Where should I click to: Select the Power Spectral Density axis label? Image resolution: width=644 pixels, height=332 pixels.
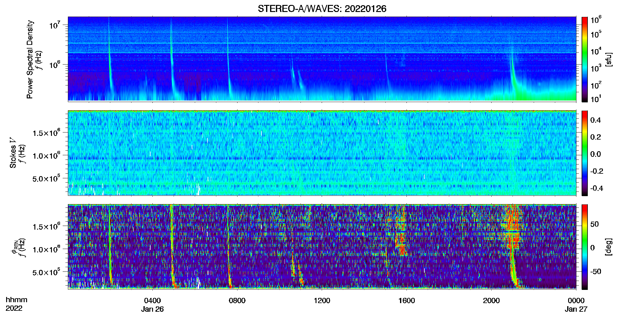pyautogui.click(x=30, y=59)
